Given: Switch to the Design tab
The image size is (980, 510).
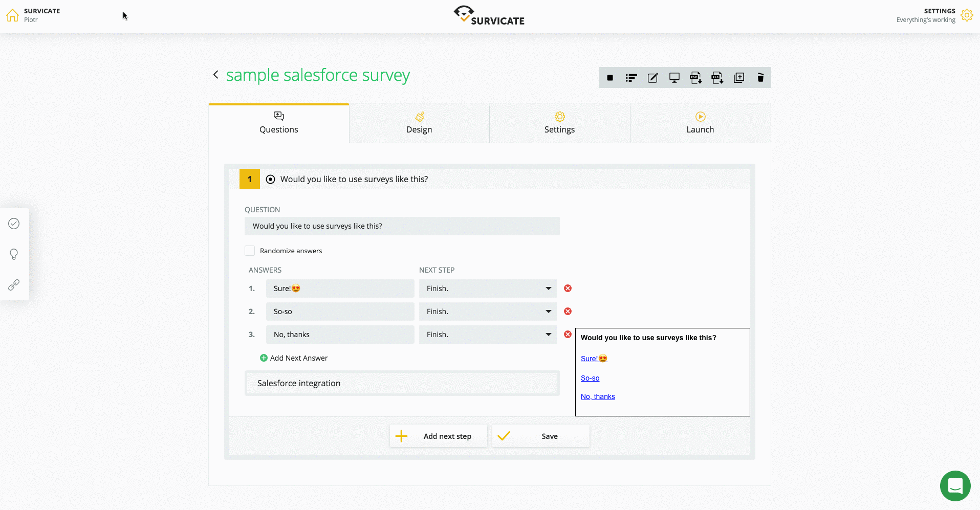Looking at the screenshot, I should coord(419,123).
